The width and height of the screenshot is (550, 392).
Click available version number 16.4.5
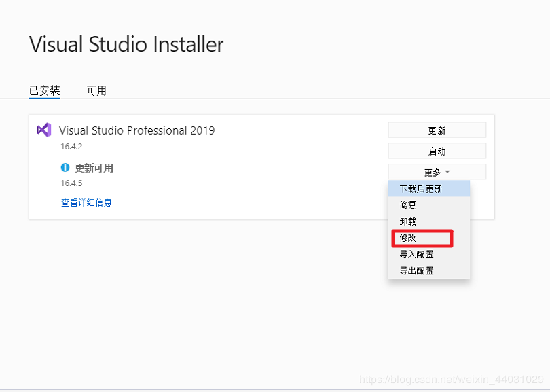click(x=71, y=183)
